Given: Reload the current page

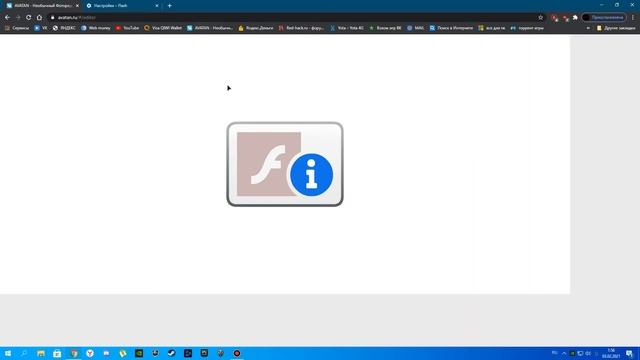Looking at the screenshot, I should coord(29,18).
